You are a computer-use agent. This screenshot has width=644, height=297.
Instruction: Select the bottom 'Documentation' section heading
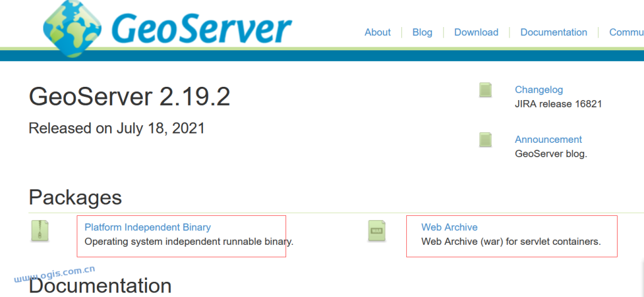click(100, 286)
